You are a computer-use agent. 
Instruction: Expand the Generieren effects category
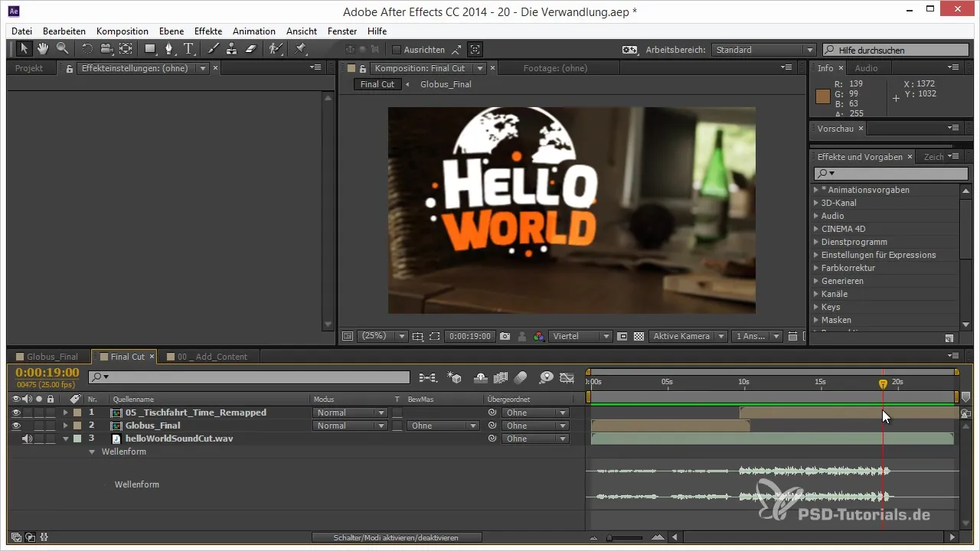pyautogui.click(x=816, y=281)
